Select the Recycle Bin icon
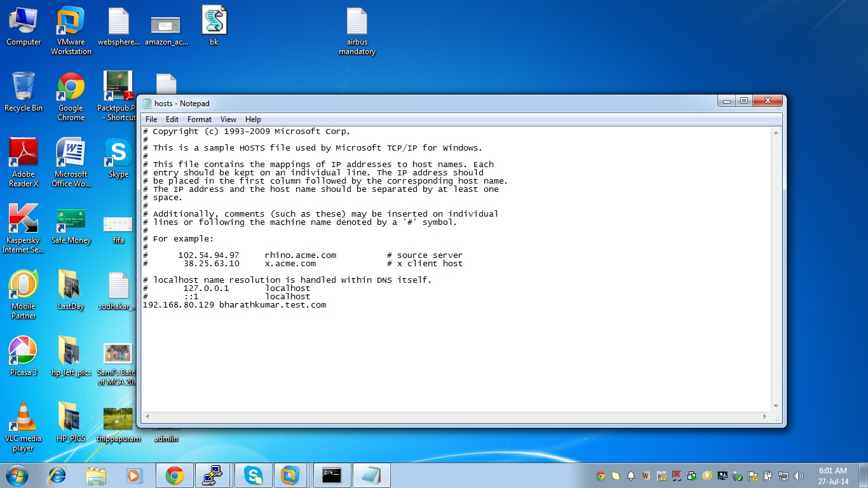This screenshot has width=868, height=488. (24, 93)
